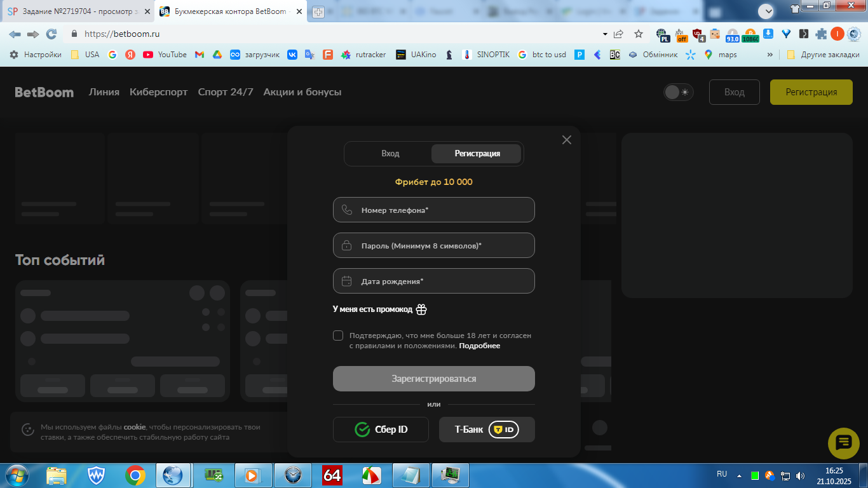The width and height of the screenshot is (868, 488).
Task: Open the Дата рождения date field
Action: [x=434, y=281]
